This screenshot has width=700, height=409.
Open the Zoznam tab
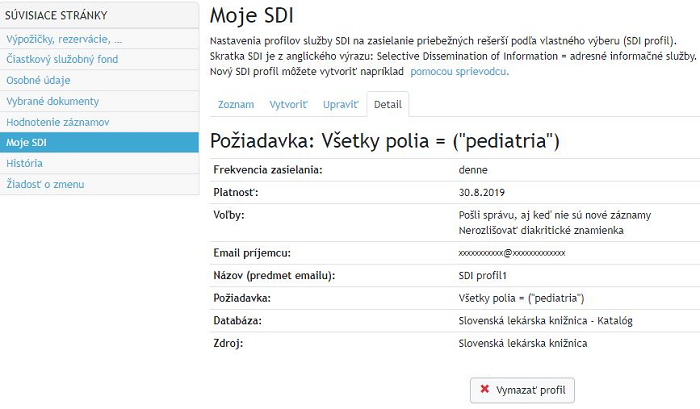coord(236,104)
